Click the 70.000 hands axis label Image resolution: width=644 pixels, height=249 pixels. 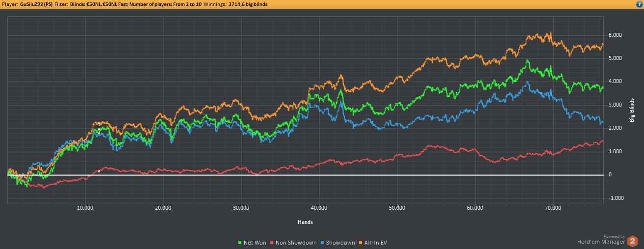point(553,208)
